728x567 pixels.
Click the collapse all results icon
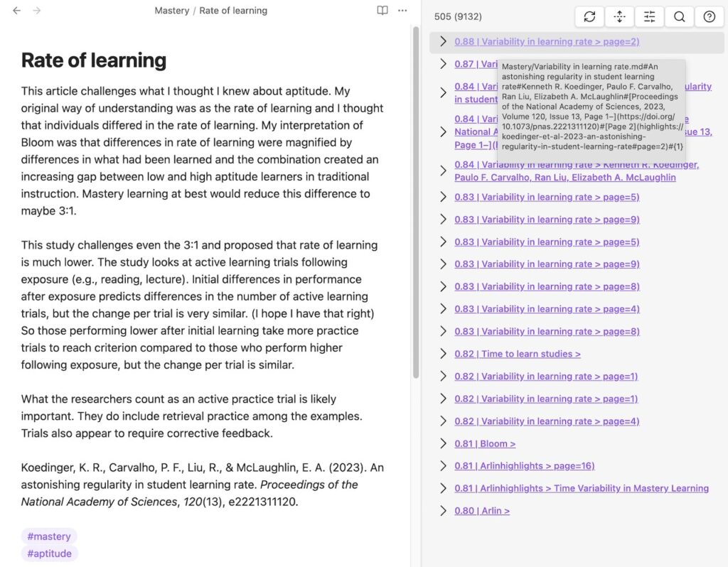(619, 17)
